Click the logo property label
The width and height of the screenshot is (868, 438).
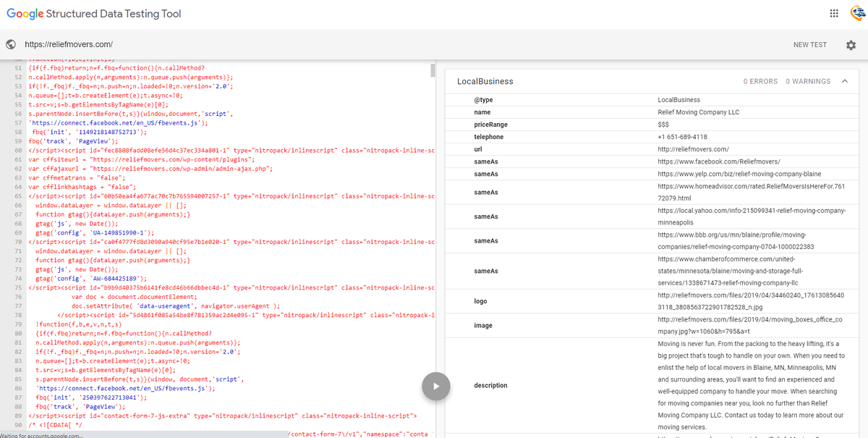tap(480, 301)
